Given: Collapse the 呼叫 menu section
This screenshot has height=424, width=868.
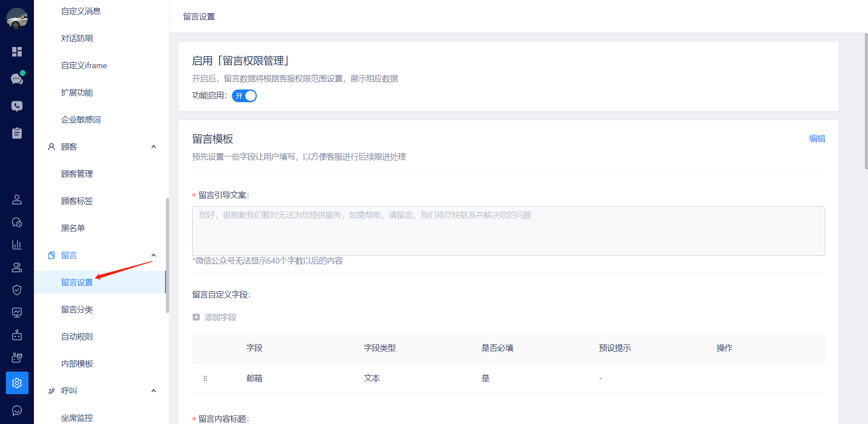Looking at the screenshot, I should click(x=154, y=391).
